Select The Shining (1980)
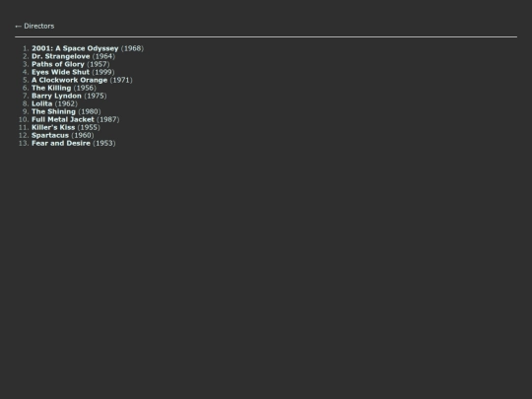Image resolution: width=532 pixels, height=399 pixels. click(66, 111)
